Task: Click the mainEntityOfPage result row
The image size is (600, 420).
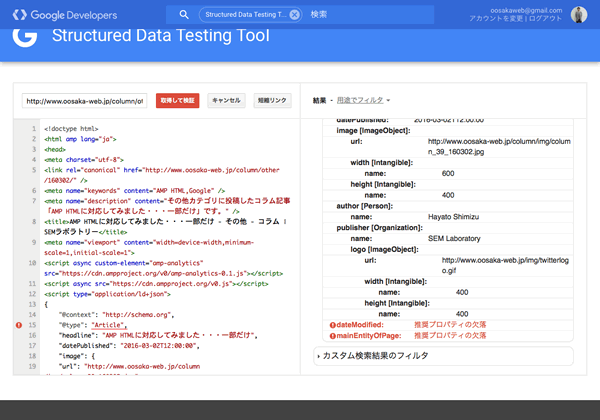Action: 448,335
